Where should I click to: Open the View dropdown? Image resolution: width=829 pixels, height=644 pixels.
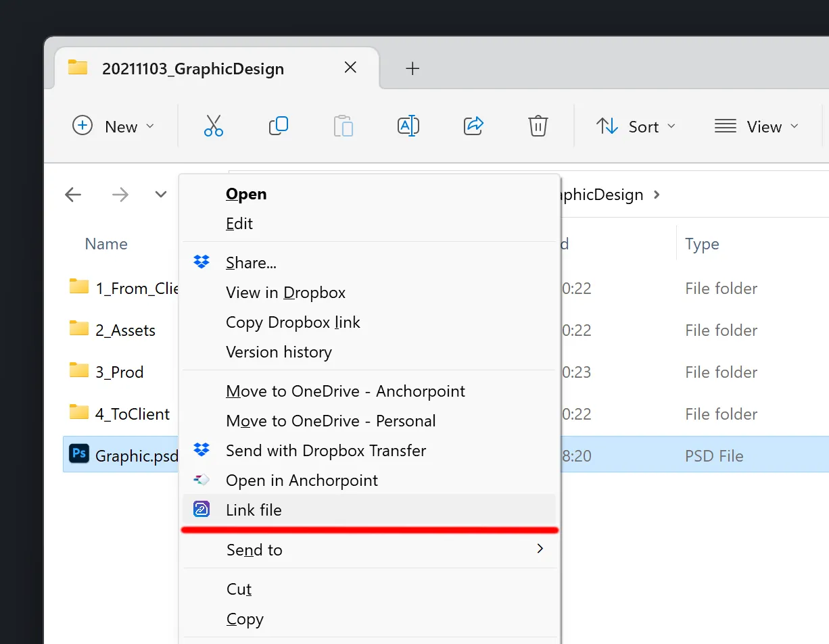tap(757, 126)
